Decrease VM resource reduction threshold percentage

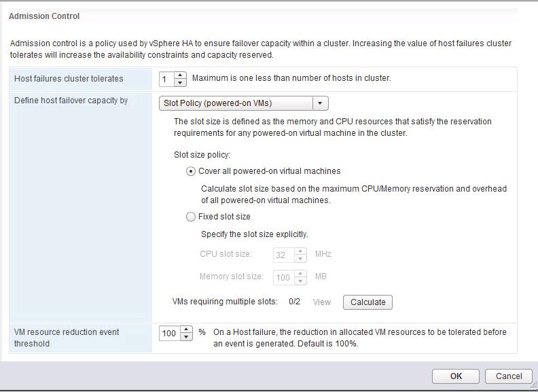click(x=187, y=337)
